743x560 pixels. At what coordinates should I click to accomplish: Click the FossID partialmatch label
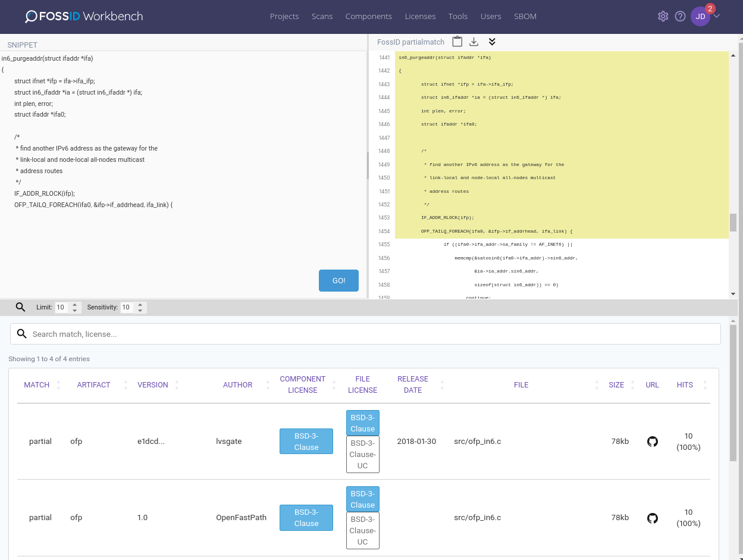(x=410, y=42)
